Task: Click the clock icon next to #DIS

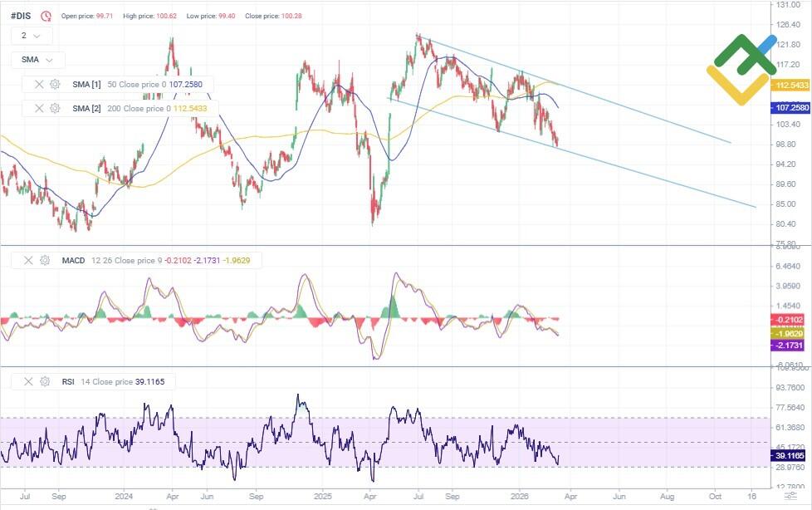Action: (x=46, y=16)
